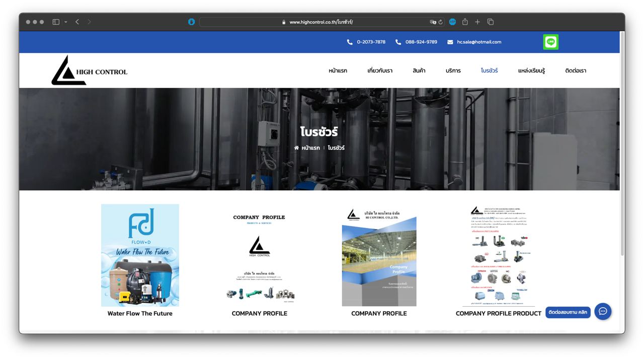
Task: Open the Water Flow The Future brochure thumbnail
Action: [x=140, y=255]
